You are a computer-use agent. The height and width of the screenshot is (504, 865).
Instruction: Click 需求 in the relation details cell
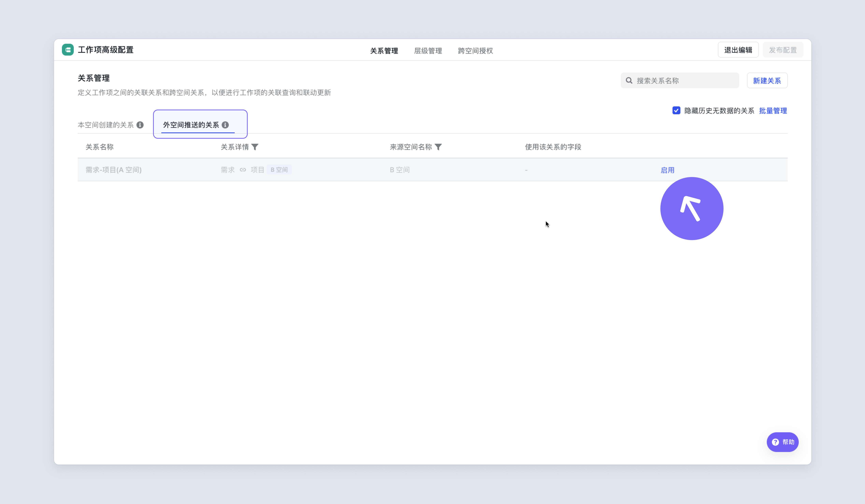tap(228, 170)
